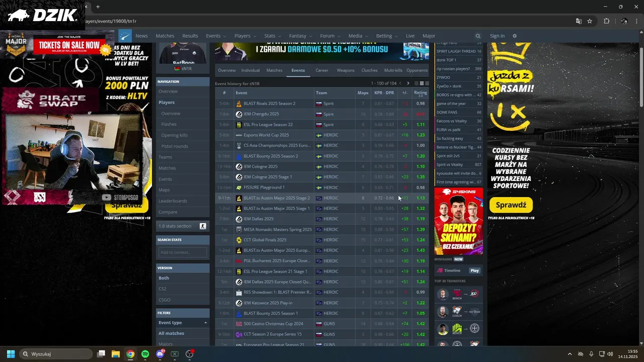Viewport: 644px width, 362px height.
Task: Open File Explorer from the taskbar
Action: click(x=115, y=354)
